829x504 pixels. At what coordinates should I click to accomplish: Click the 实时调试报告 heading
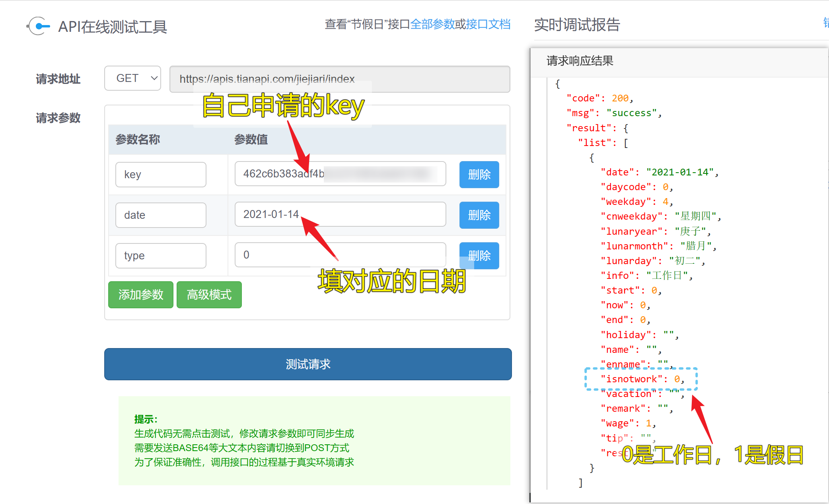tap(577, 25)
